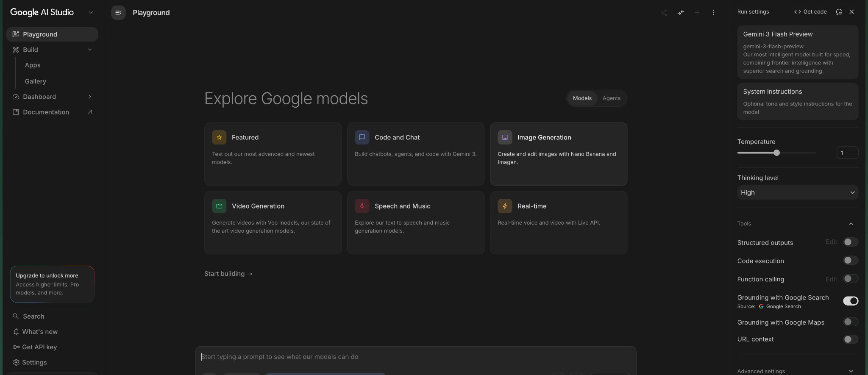Click the Temperature slider handle
Viewport: 868px width, 375px height.
coord(776,153)
